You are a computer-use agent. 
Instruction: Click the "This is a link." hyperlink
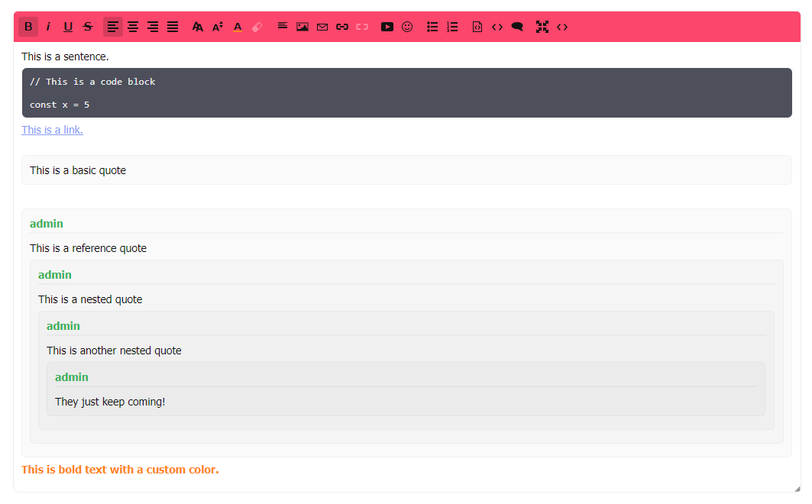click(x=52, y=130)
